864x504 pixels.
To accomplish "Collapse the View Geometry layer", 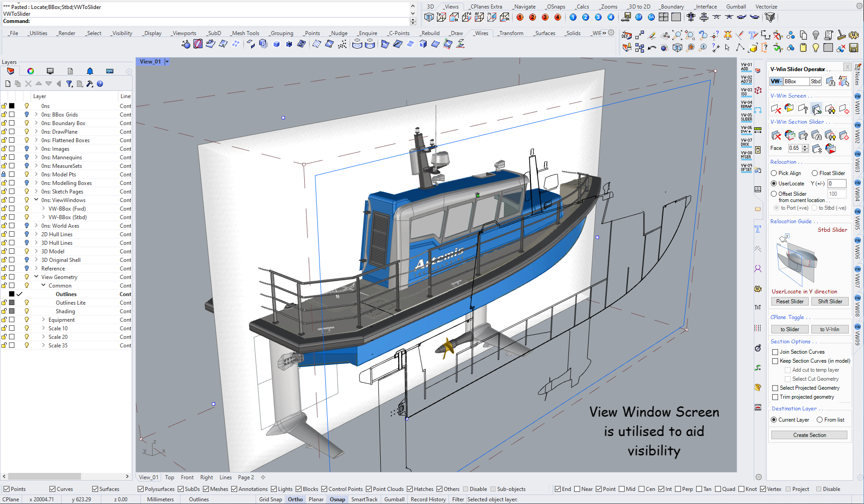I will click(x=36, y=277).
